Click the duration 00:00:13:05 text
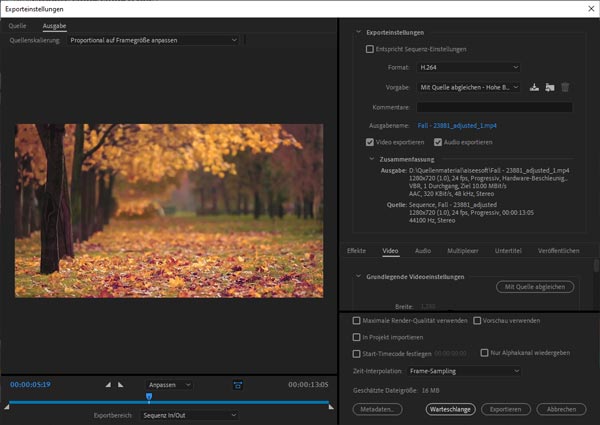The width and height of the screenshot is (600, 425). click(308, 384)
